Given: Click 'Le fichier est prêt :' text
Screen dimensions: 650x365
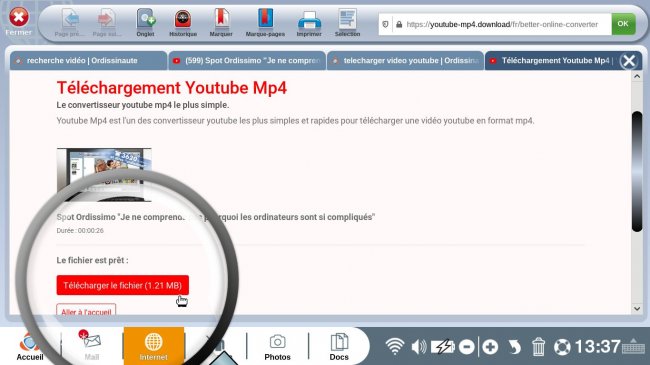Looking at the screenshot, I should [x=92, y=260].
